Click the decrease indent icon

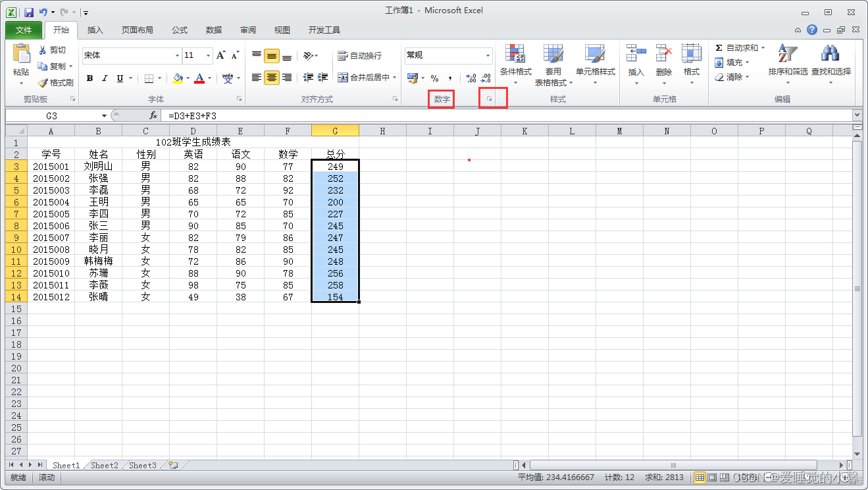click(308, 78)
